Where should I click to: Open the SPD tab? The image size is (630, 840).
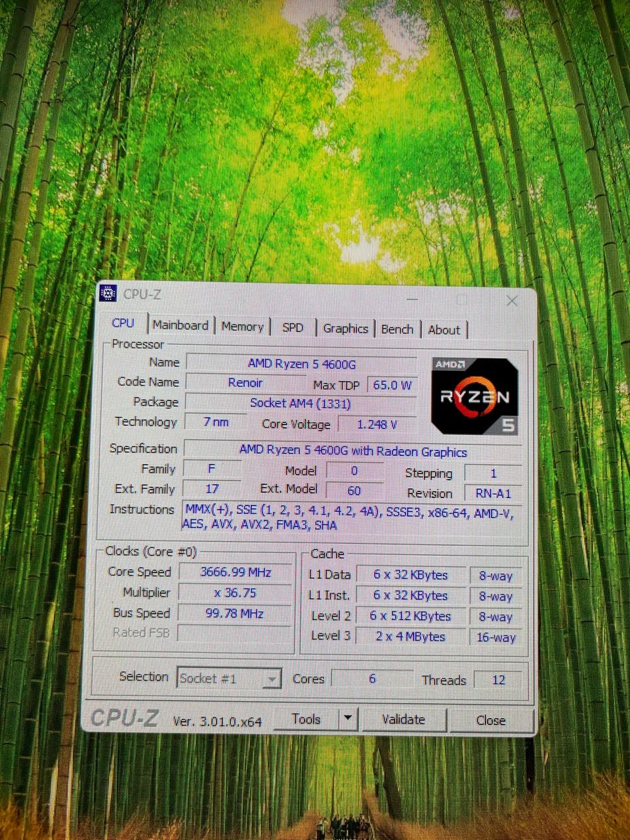pyautogui.click(x=293, y=327)
